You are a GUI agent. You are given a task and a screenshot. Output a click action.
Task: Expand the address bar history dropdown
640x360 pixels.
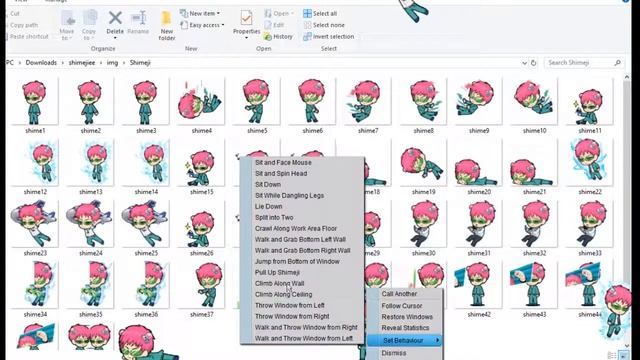click(524, 63)
